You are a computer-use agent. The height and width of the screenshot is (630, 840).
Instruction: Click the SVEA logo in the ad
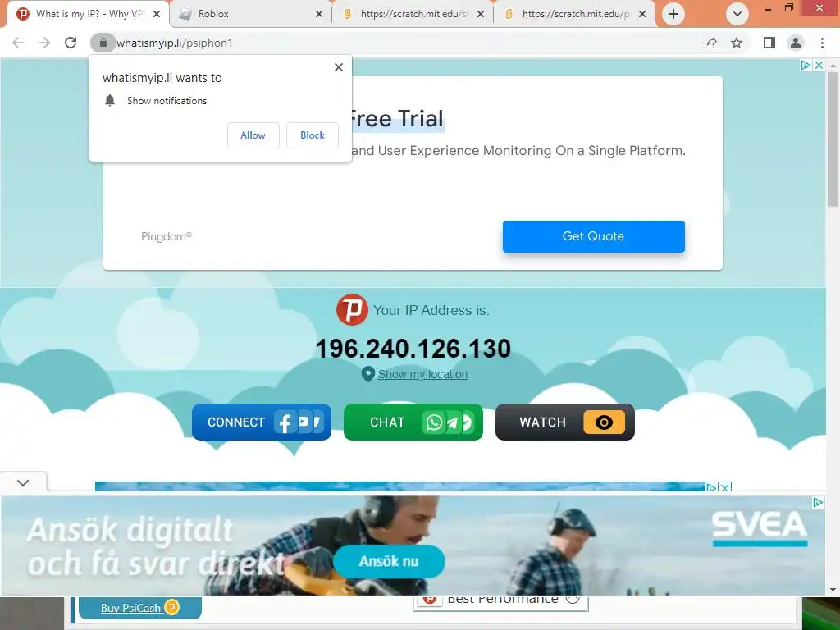point(760,527)
